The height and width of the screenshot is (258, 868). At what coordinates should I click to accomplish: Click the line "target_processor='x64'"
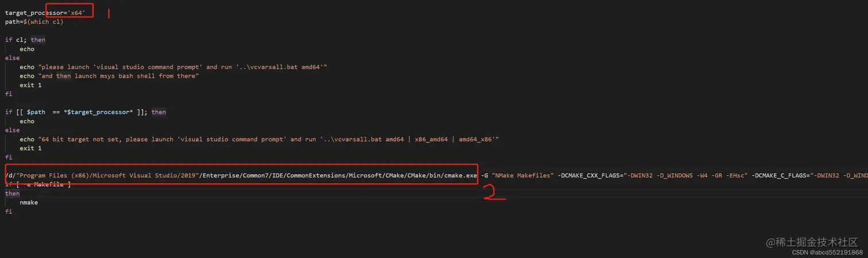(x=45, y=13)
